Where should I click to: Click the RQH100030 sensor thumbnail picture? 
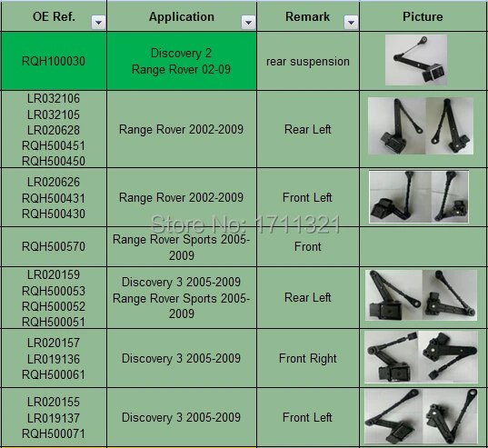(x=416, y=60)
